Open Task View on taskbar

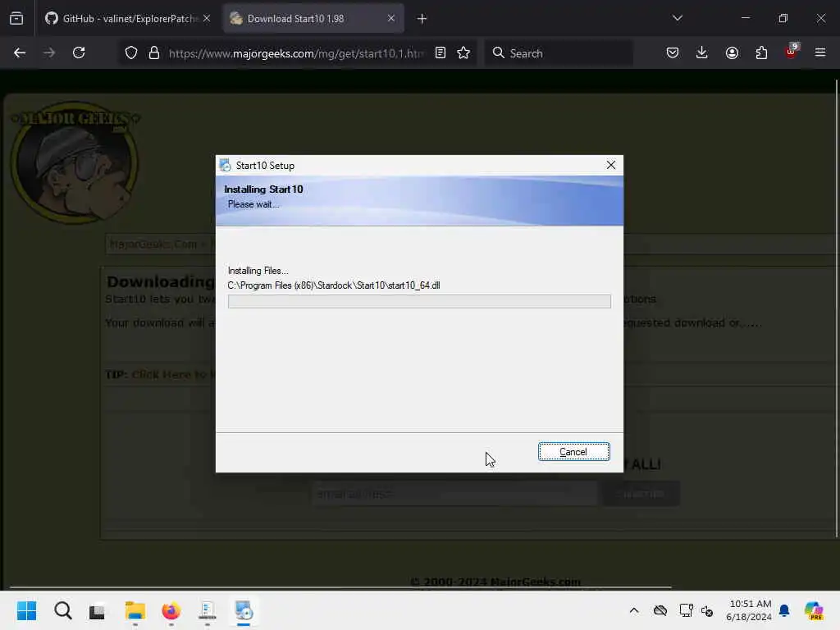97,610
